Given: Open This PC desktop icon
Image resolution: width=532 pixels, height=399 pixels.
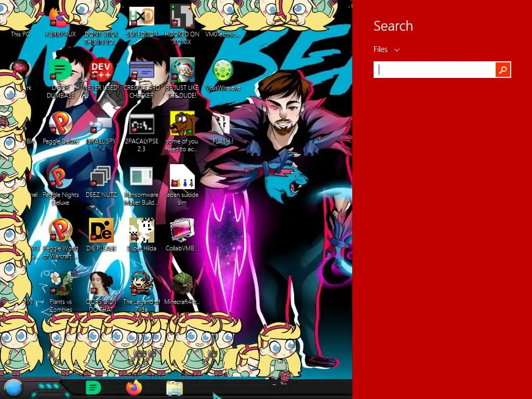Looking at the screenshot, I should (20, 34).
